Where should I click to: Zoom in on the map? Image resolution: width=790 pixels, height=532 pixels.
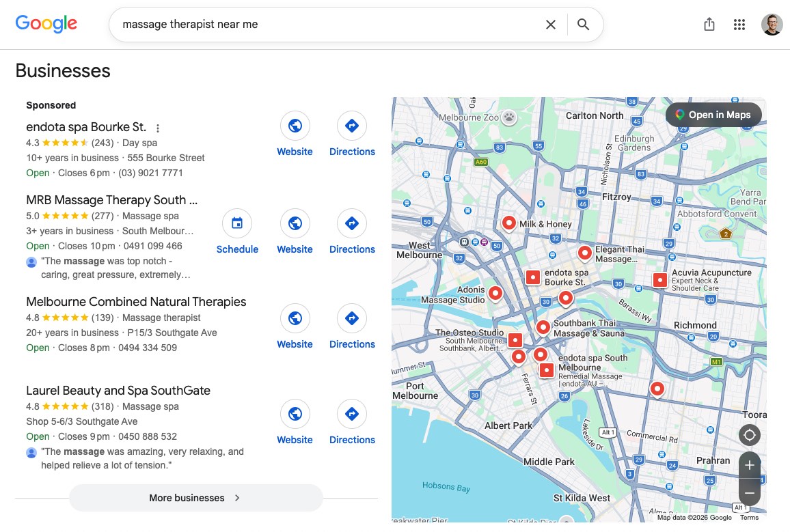(x=749, y=465)
